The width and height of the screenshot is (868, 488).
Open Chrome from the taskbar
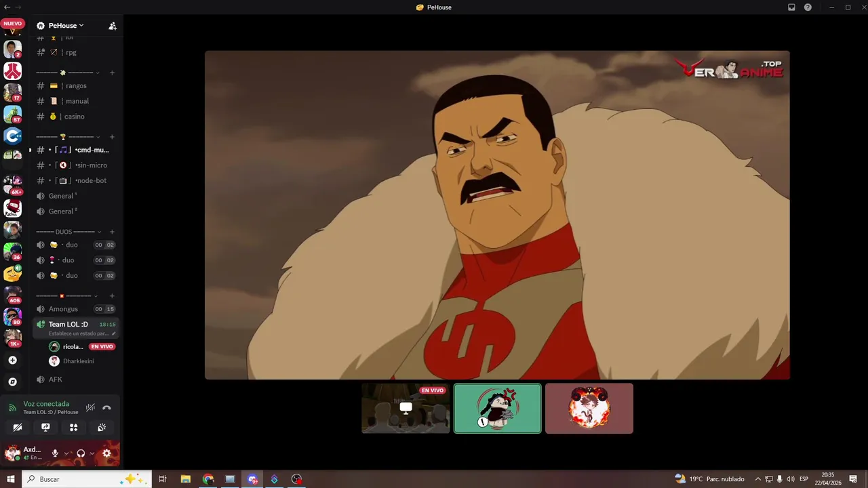point(208,479)
